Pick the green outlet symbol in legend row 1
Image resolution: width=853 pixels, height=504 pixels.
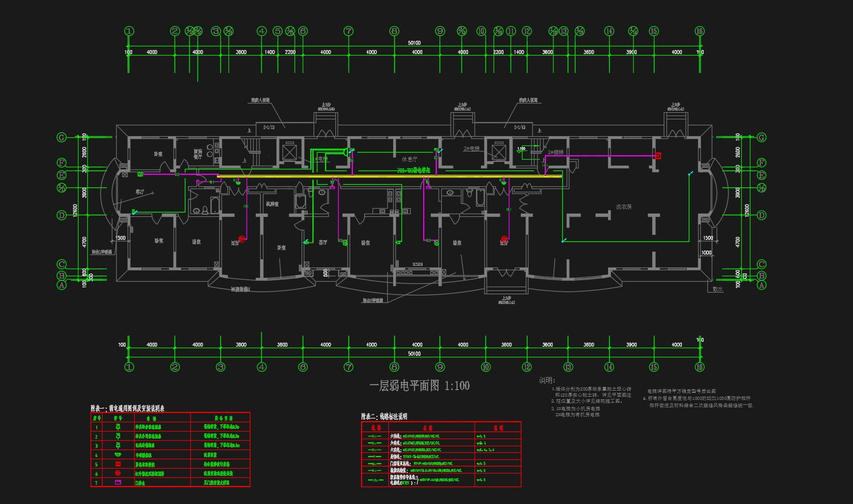pyautogui.click(x=118, y=427)
